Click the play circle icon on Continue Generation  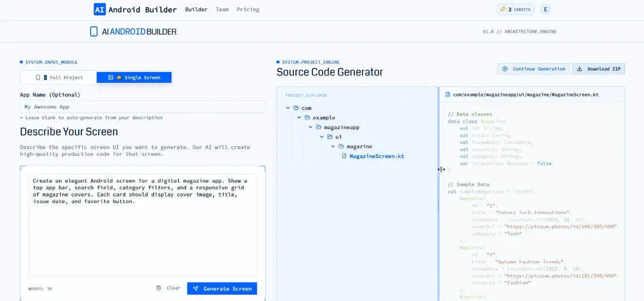click(x=505, y=69)
